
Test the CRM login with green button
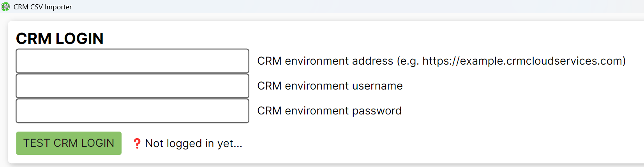[x=69, y=143]
